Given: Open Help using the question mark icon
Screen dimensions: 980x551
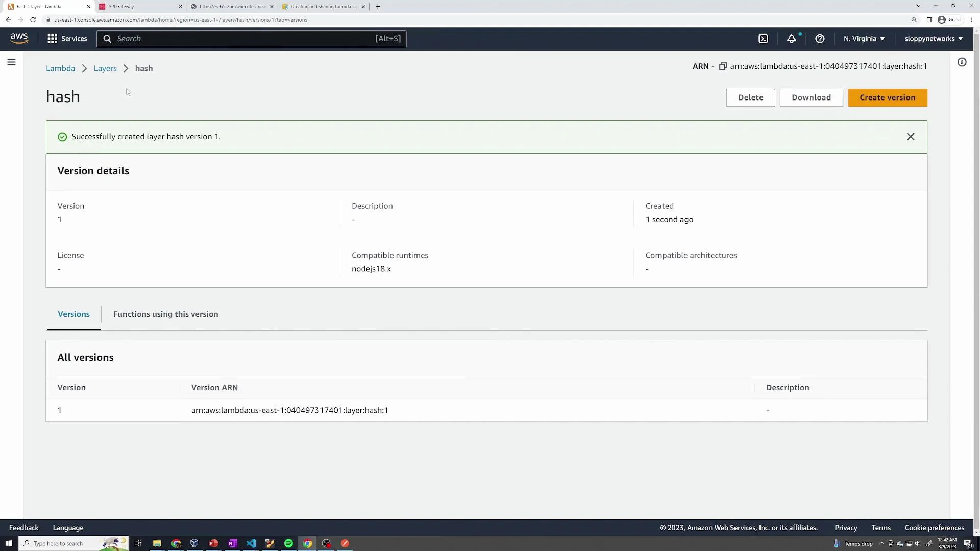Looking at the screenshot, I should coord(820,38).
